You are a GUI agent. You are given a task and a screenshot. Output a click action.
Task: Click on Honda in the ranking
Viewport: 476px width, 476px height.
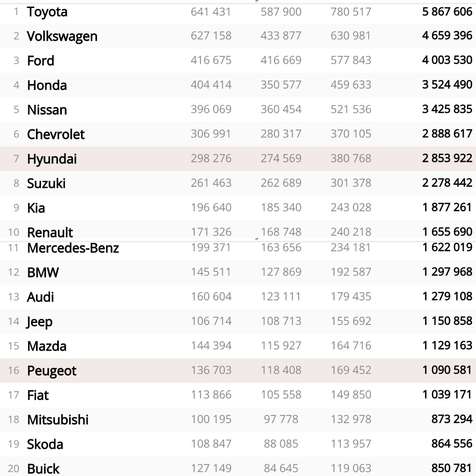click(47, 85)
